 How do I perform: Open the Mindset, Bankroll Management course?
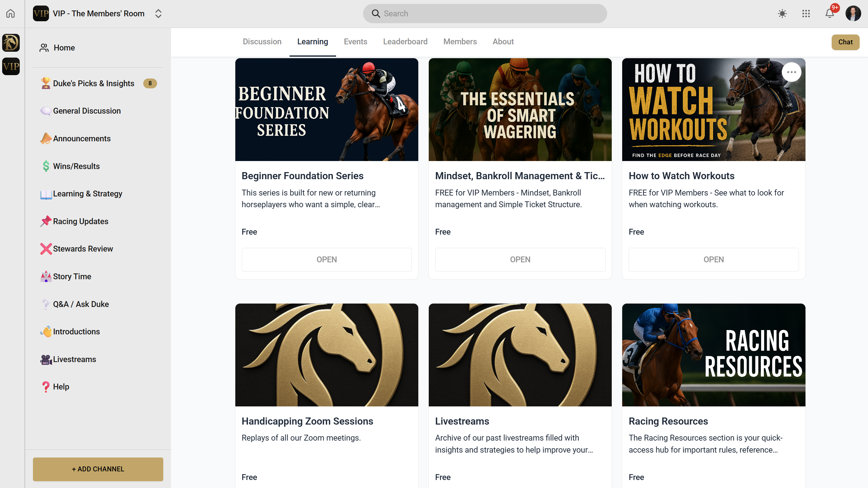tap(520, 260)
